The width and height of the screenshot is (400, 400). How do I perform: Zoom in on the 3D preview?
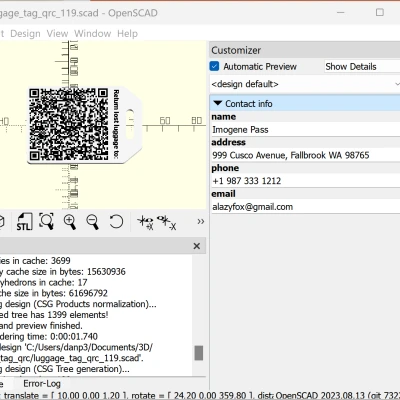coord(70,222)
